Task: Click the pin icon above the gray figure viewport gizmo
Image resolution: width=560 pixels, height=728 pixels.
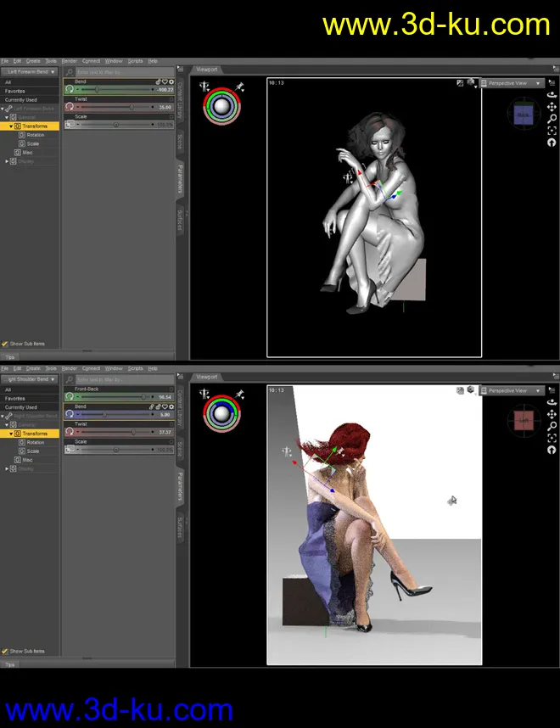Action: (x=240, y=86)
